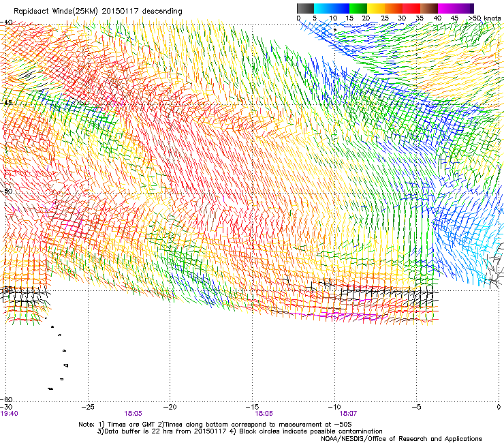
Task: Click the '-25' longitude axis label
Action: (x=88, y=408)
